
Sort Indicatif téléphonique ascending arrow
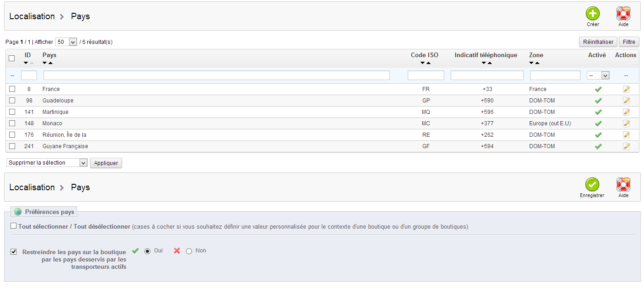490,63
